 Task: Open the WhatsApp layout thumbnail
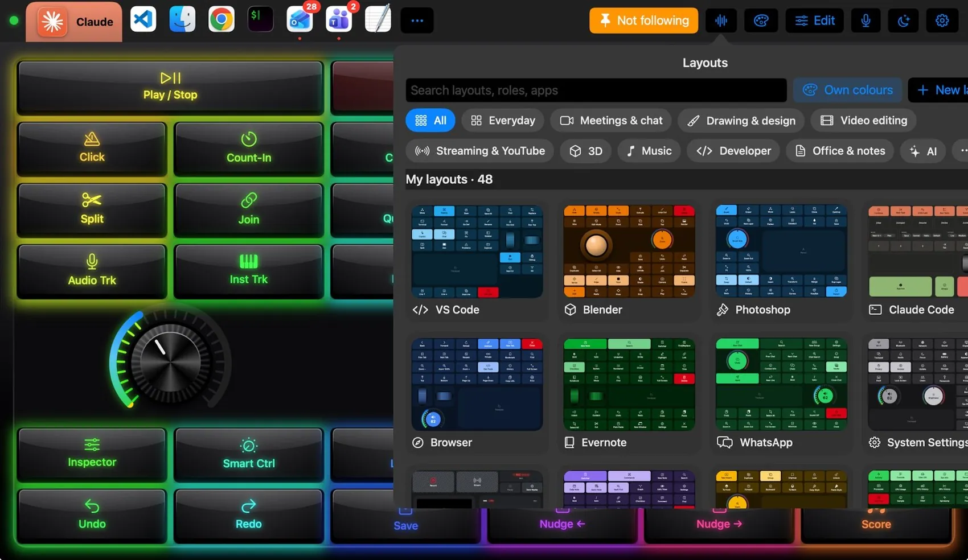click(781, 384)
